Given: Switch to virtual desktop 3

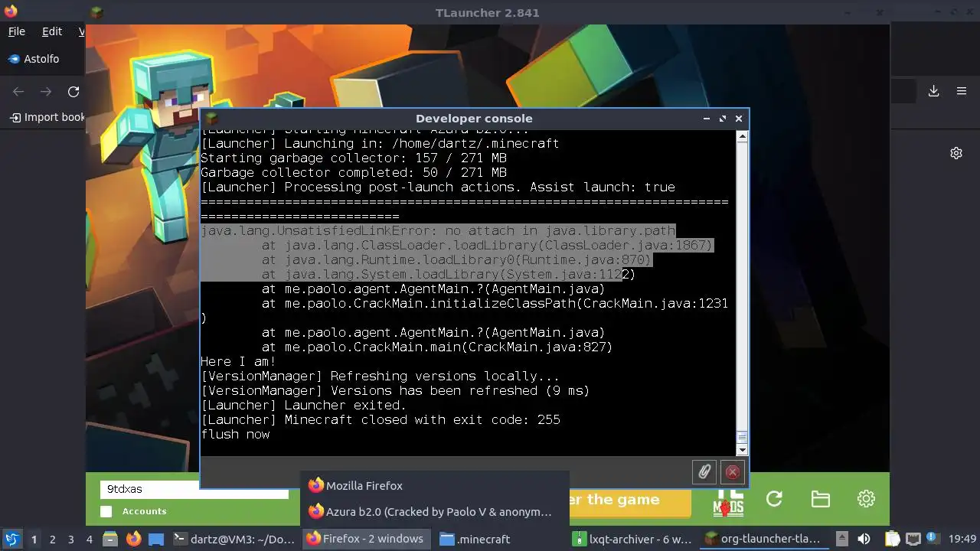Looking at the screenshot, I should point(70,539).
